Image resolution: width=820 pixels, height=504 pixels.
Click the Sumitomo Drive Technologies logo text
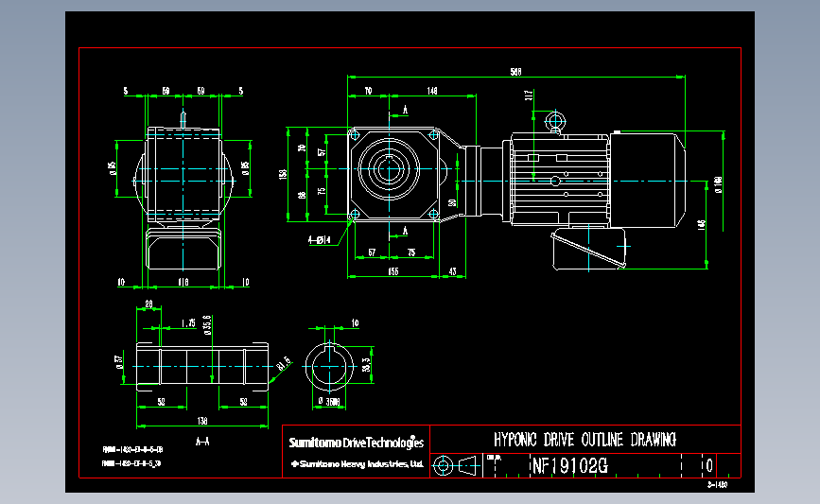(x=357, y=443)
